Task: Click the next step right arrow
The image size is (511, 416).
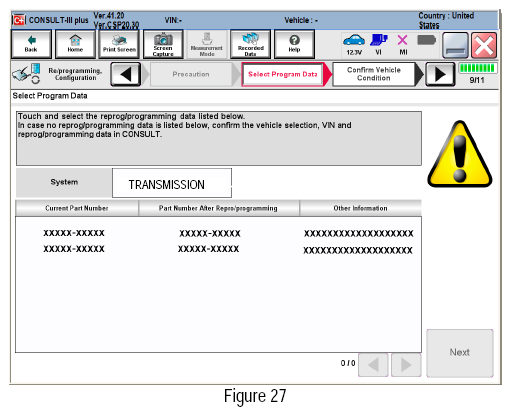Action: point(440,74)
